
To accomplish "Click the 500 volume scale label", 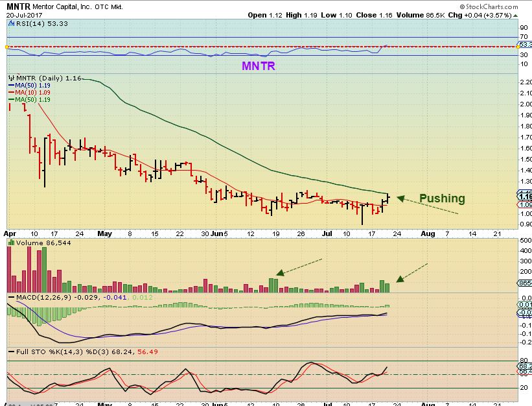I will point(526,241).
